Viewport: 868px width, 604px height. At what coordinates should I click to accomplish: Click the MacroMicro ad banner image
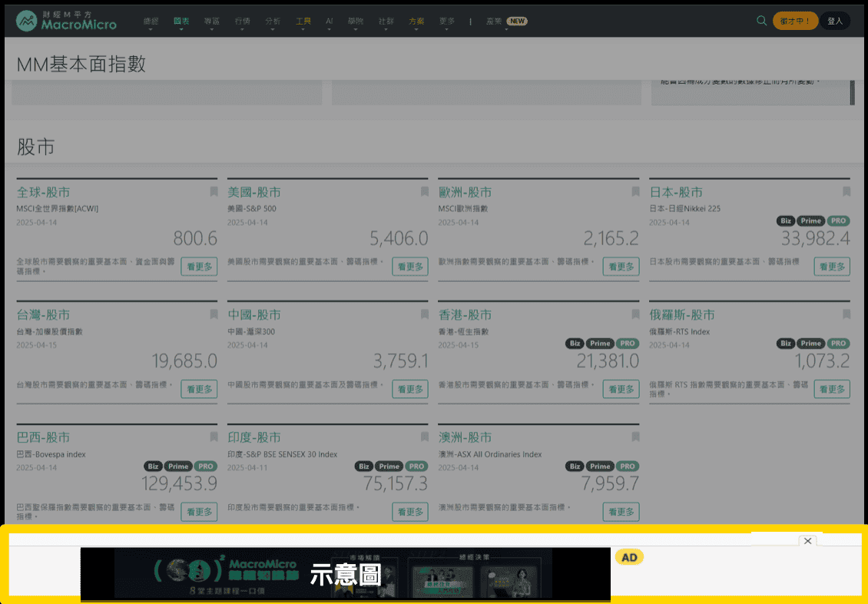[x=346, y=574]
